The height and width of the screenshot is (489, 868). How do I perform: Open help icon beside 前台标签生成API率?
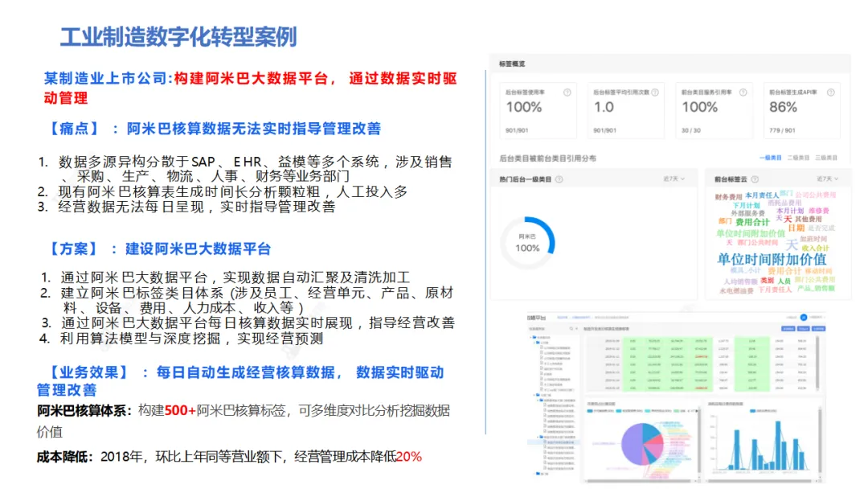click(830, 92)
